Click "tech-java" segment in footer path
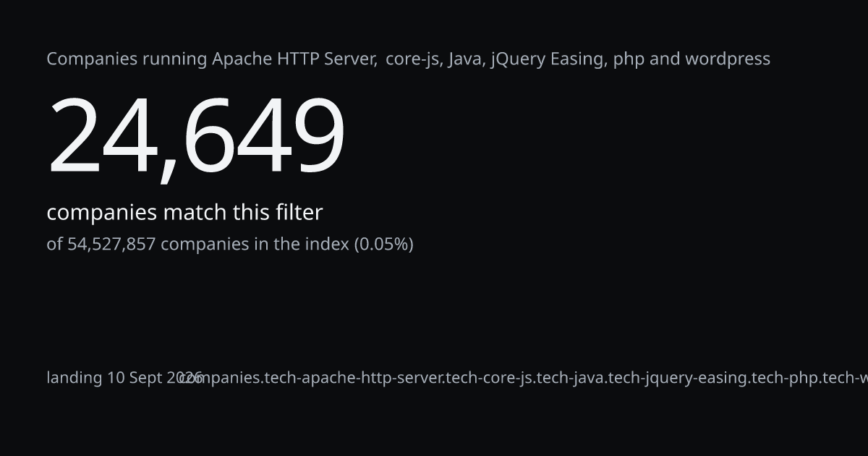Screen dimensions: 868x456 click(571, 378)
